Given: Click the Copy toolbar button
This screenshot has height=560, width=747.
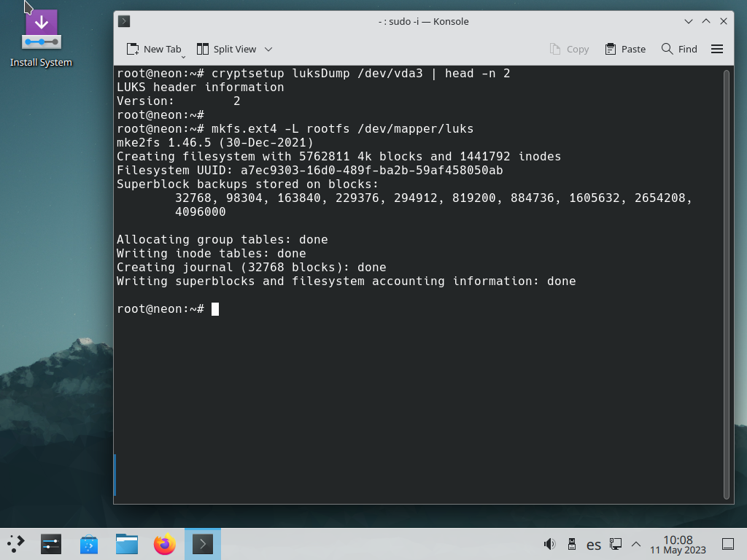Looking at the screenshot, I should (569, 49).
